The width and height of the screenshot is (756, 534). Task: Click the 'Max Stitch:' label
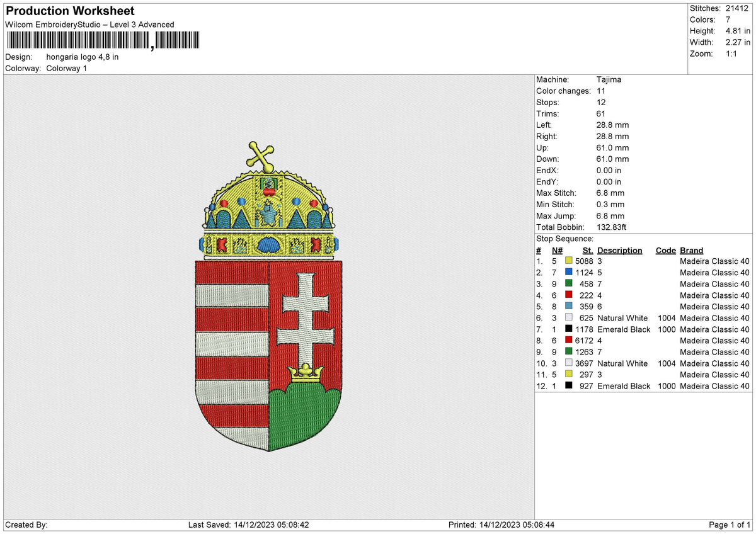(556, 193)
